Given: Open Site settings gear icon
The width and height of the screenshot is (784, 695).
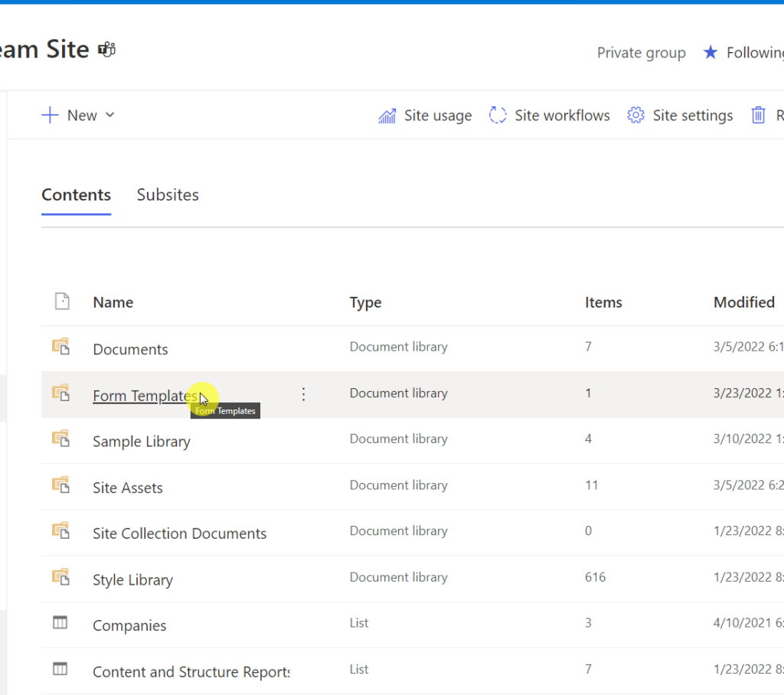Looking at the screenshot, I should tap(635, 115).
